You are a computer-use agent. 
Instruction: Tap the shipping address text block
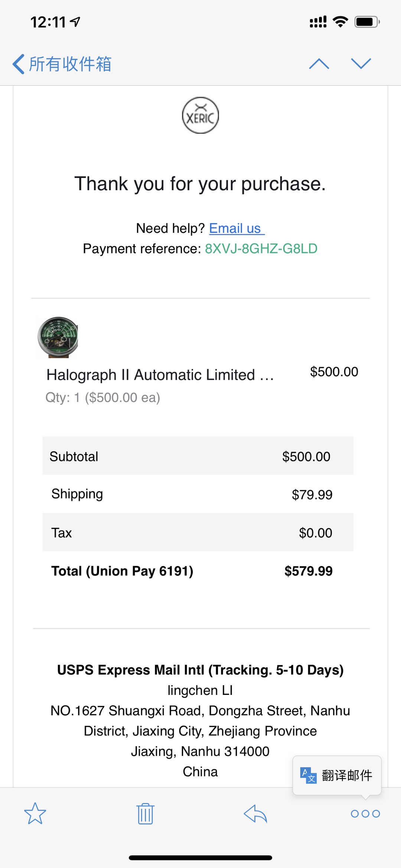200,731
